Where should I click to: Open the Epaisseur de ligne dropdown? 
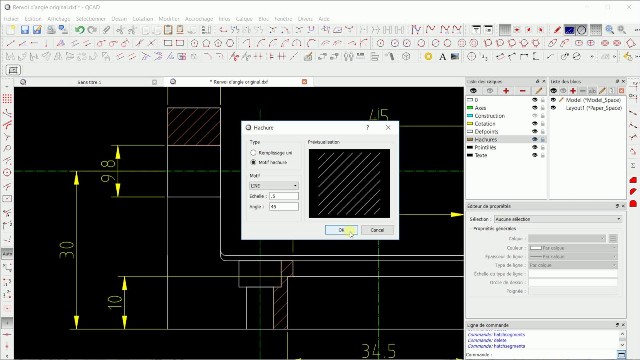(x=573, y=256)
